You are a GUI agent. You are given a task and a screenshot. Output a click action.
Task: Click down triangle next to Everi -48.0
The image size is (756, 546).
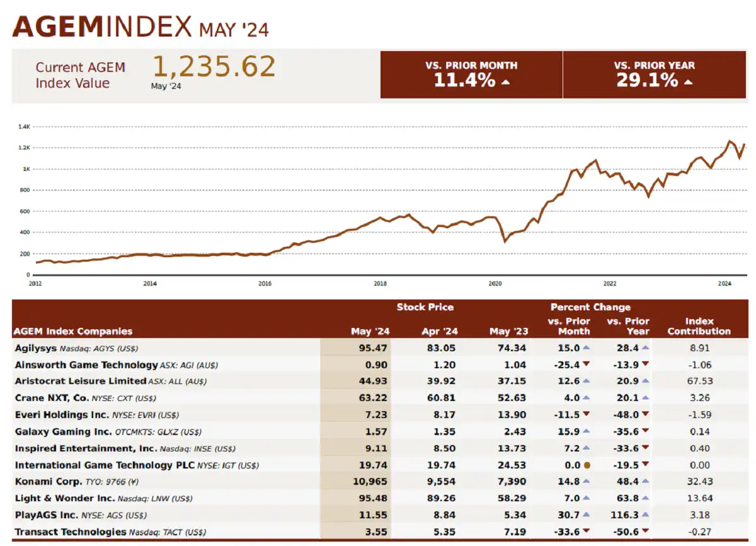(645, 415)
